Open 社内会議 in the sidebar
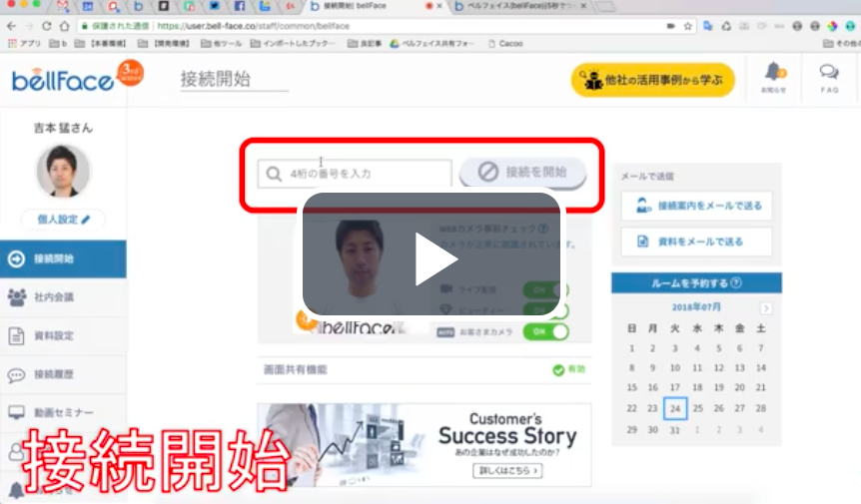 (x=63, y=297)
